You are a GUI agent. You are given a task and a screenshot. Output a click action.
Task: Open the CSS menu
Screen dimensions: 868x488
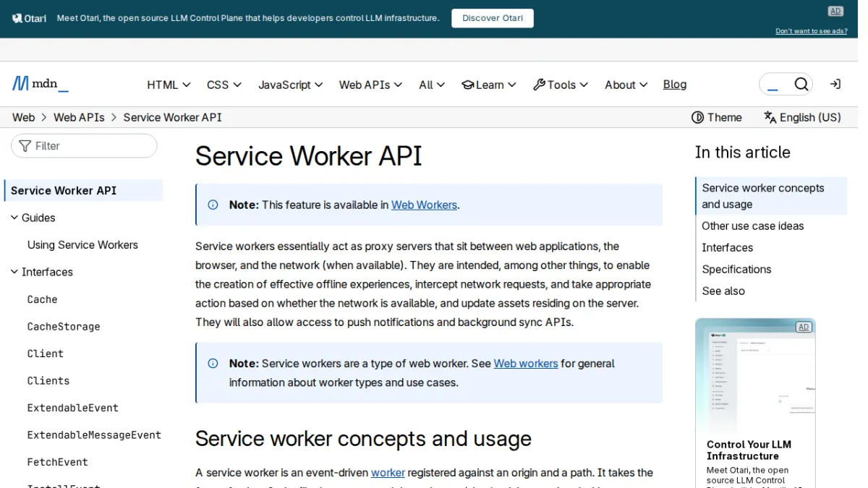(224, 85)
